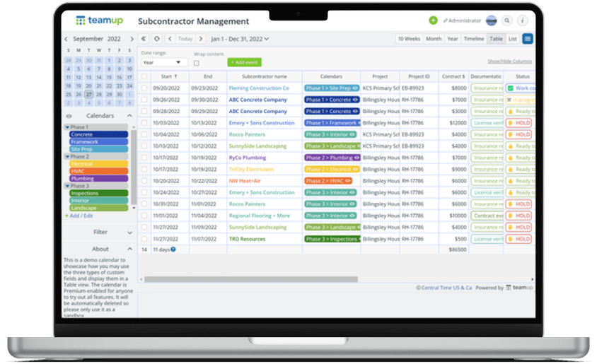Open the blue hamburger menu button
This screenshot has width=597, height=364.
tap(528, 39)
